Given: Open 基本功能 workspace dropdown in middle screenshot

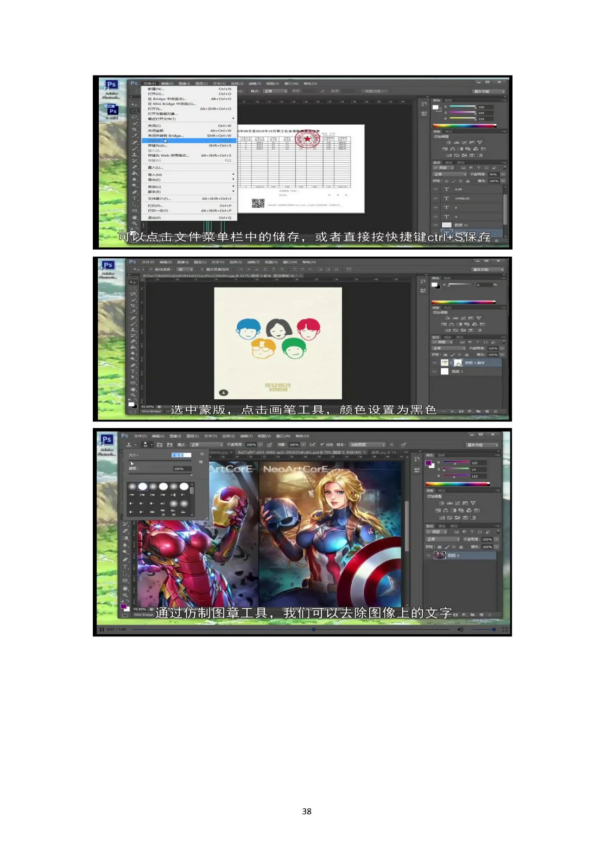Looking at the screenshot, I should click(x=487, y=270).
